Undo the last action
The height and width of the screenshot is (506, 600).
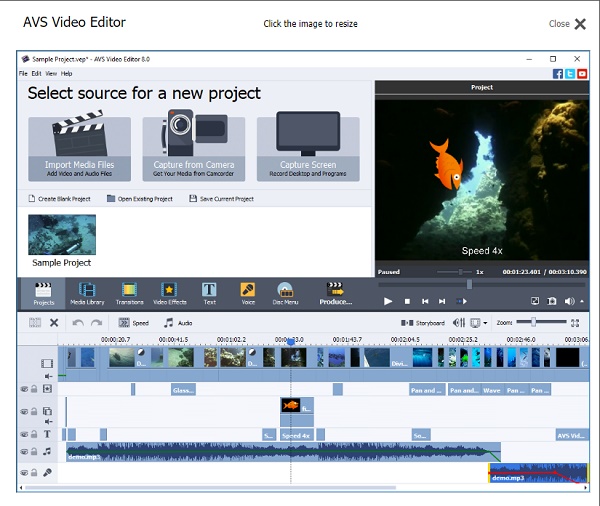[x=78, y=323]
